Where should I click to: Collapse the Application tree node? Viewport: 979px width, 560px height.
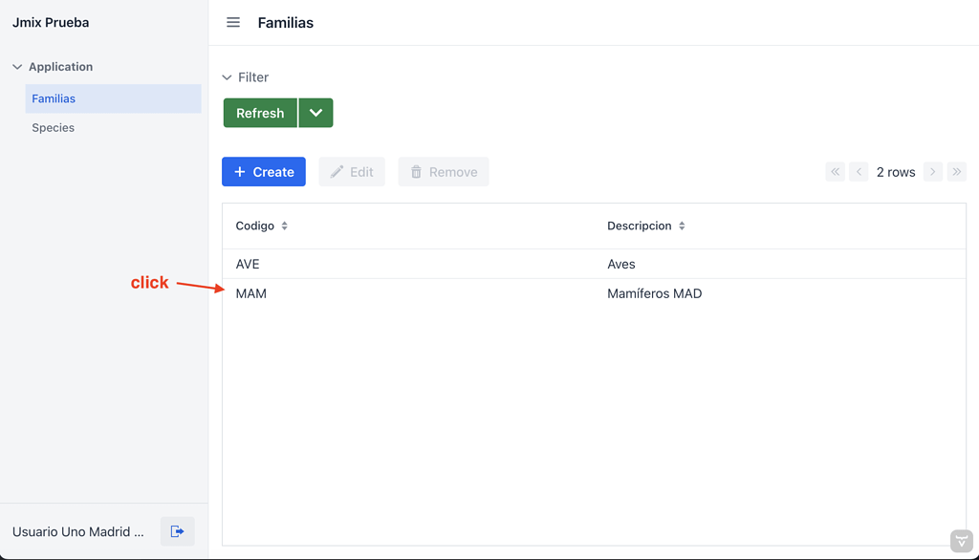16,66
